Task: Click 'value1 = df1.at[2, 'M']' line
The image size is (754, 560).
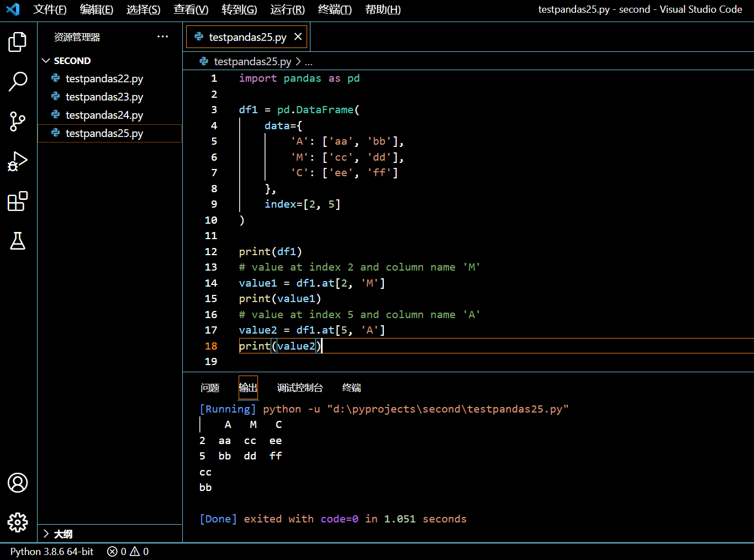Action: tap(312, 283)
